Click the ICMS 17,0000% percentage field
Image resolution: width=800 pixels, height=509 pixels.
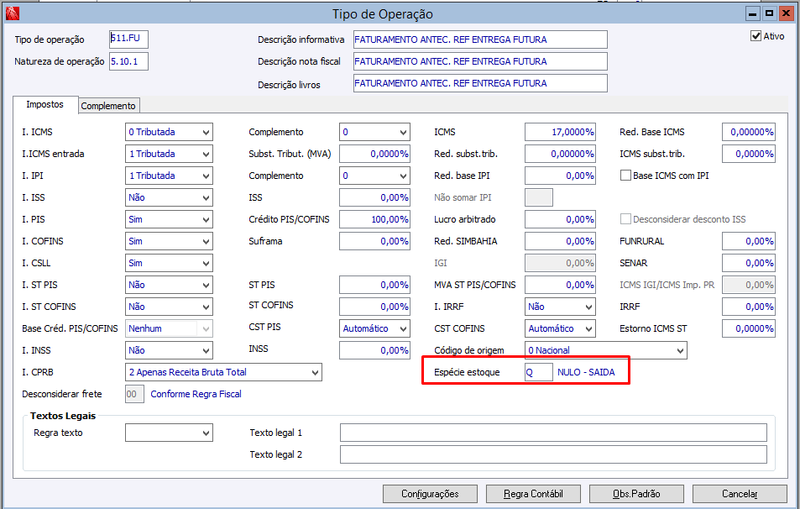click(x=560, y=132)
